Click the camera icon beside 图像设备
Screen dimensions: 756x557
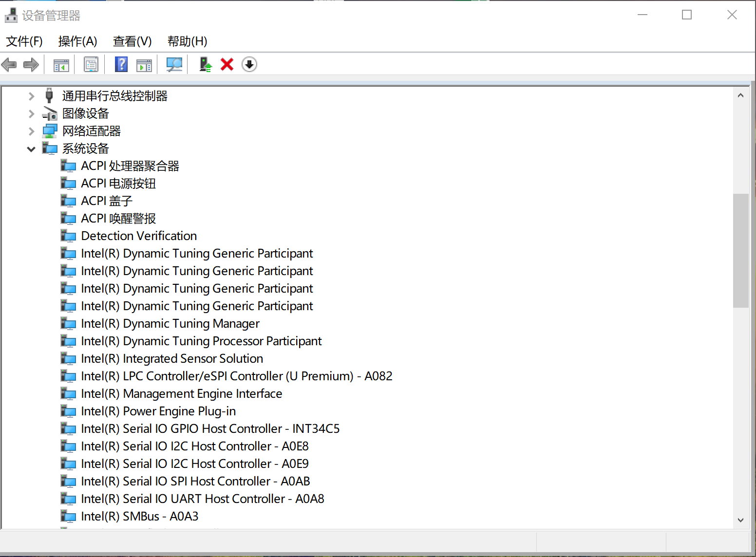tap(50, 113)
